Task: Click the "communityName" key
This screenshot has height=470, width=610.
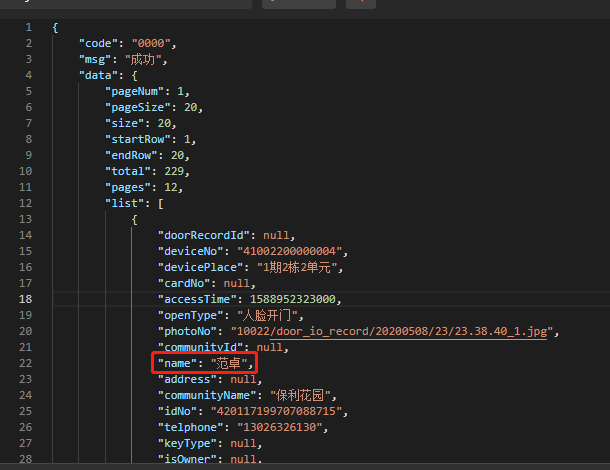Action: [x=207, y=395]
